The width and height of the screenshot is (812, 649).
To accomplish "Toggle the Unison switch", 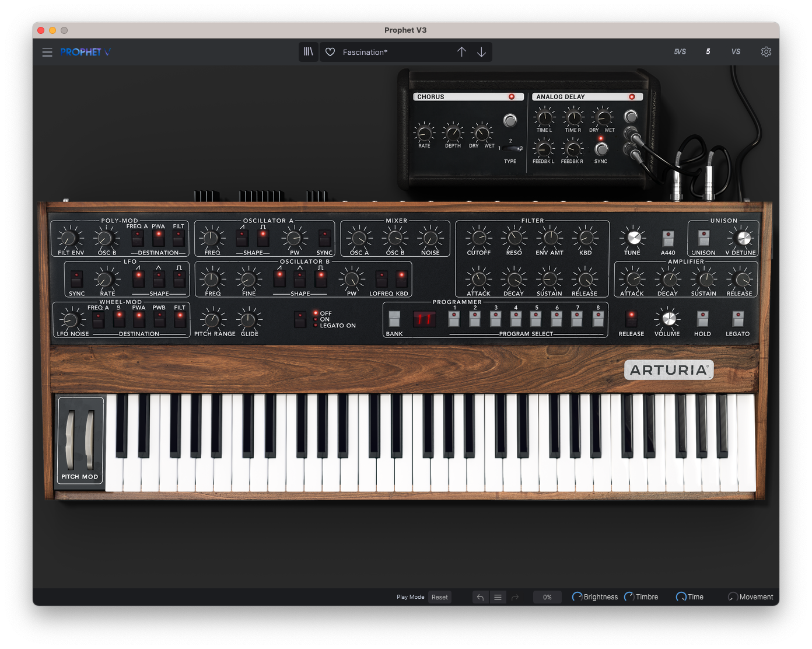I will pos(704,238).
